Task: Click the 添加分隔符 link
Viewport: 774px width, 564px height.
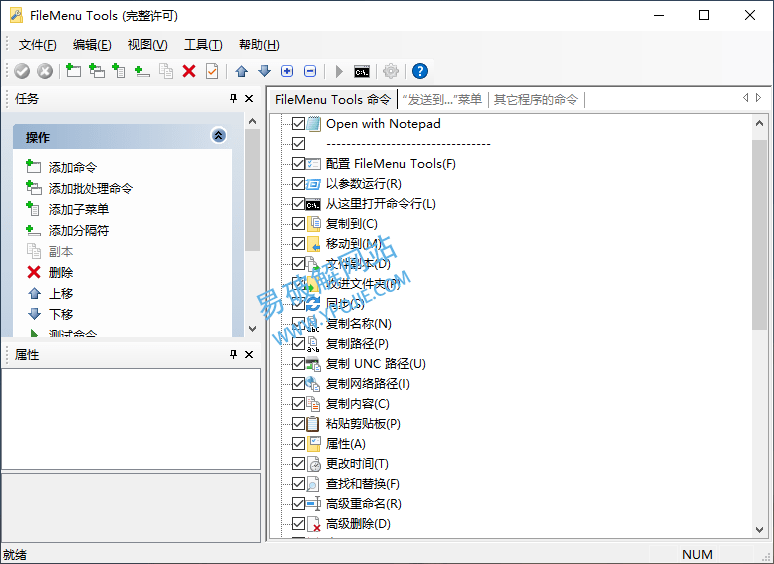Action: (x=79, y=230)
